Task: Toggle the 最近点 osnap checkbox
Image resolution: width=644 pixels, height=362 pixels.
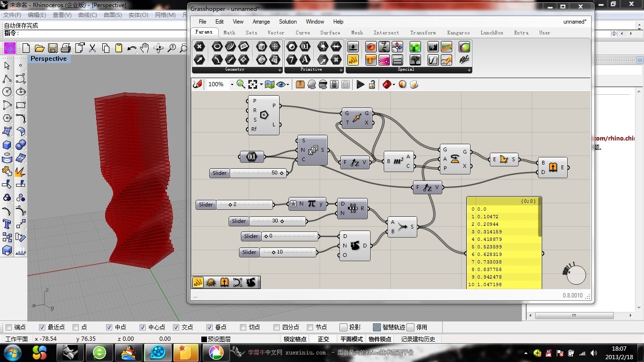Action: tap(42, 327)
